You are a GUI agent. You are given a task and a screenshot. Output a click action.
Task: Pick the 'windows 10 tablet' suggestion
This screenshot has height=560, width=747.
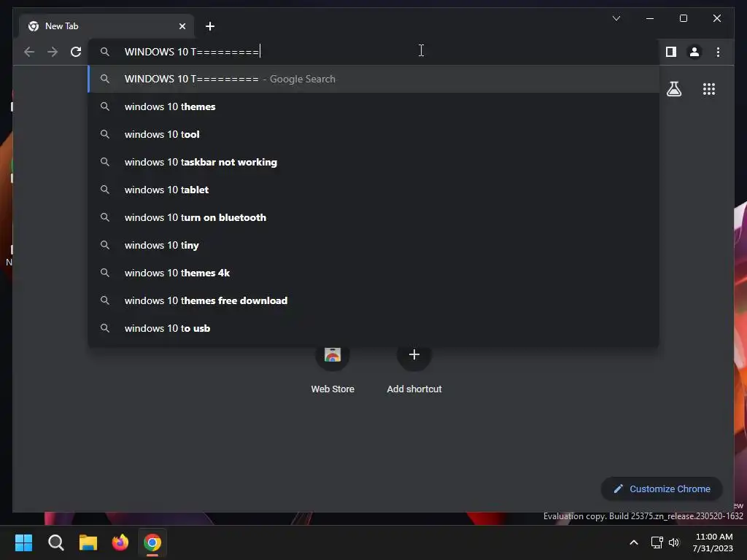(x=374, y=190)
